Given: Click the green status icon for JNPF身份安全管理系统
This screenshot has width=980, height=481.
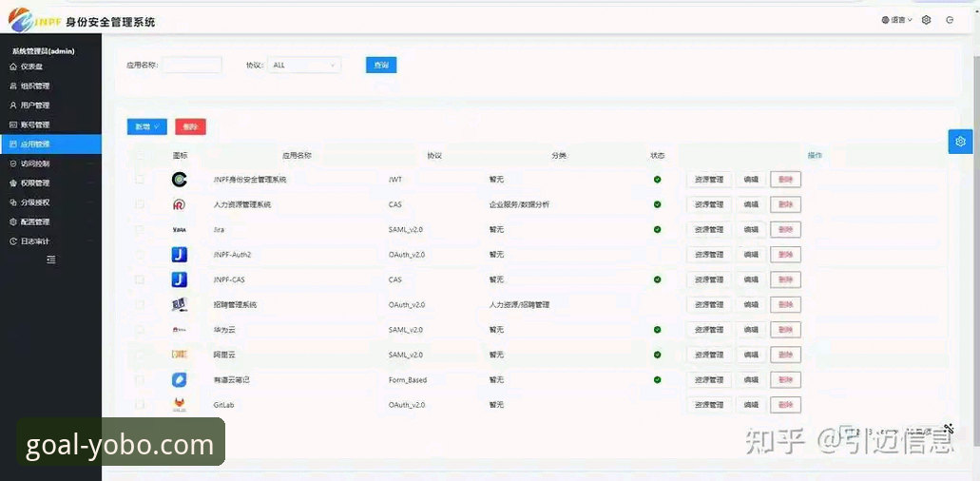Looking at the screenshot, I should 657,180.
